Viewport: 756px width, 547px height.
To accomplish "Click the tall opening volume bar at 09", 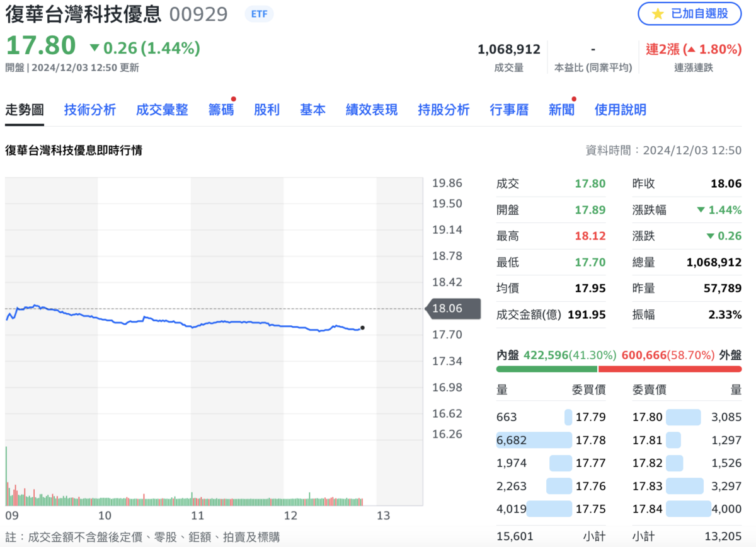I will coord(6,476).
